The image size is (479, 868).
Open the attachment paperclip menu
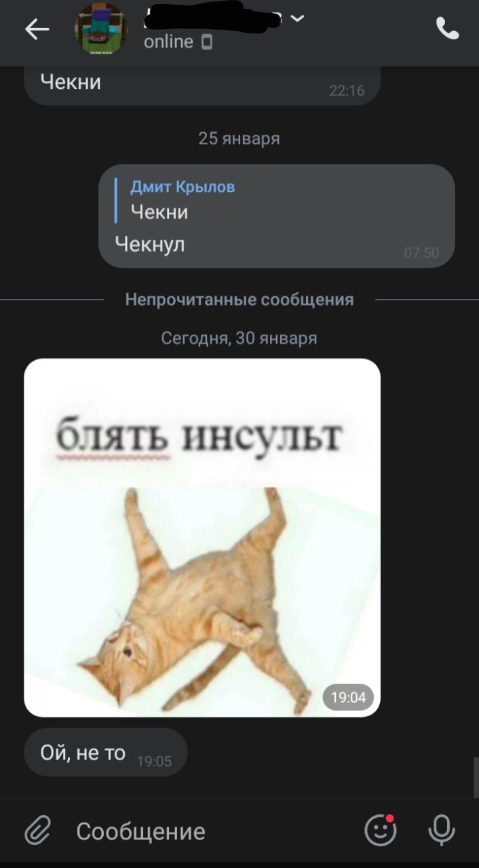coord(38,831)
